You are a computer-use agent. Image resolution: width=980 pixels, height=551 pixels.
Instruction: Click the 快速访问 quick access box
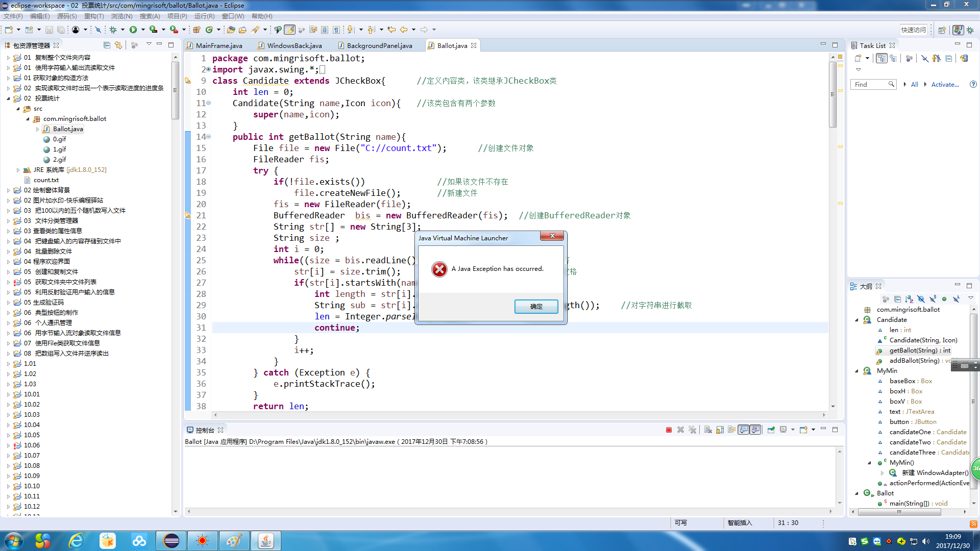pos(913,30)
